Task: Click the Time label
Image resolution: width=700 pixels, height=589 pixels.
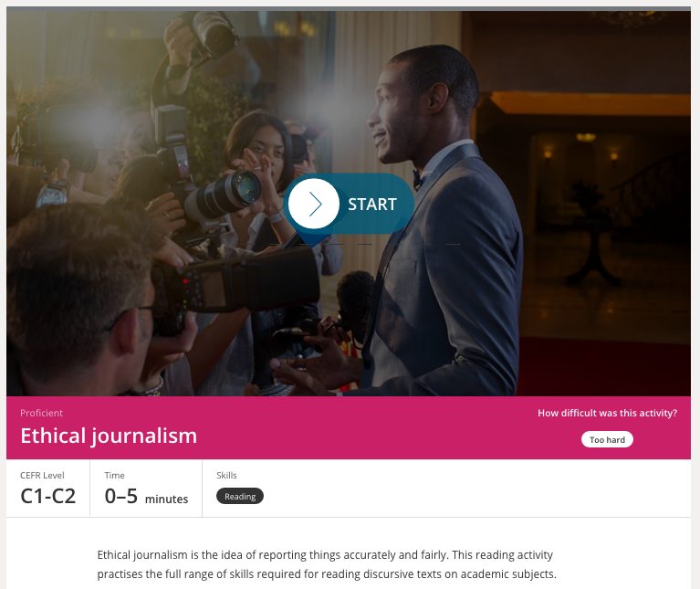Action: tap(115, 475)
